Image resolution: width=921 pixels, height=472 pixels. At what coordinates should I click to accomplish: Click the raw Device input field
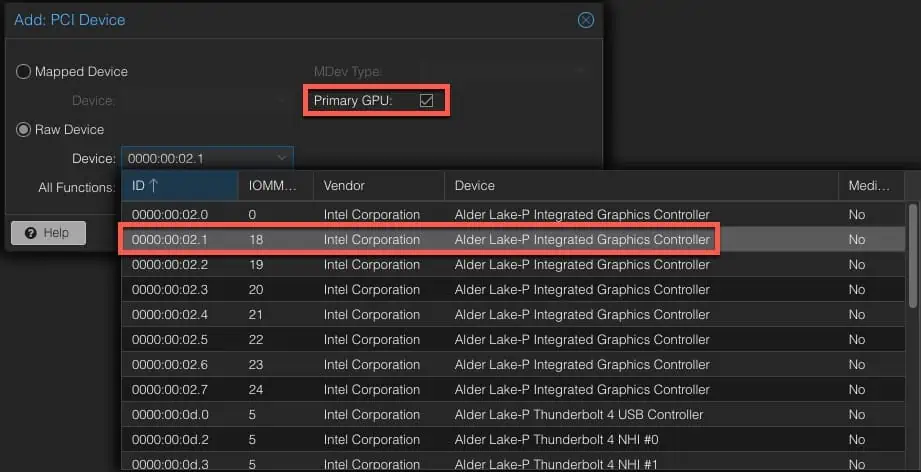click(x=195, y=158)
